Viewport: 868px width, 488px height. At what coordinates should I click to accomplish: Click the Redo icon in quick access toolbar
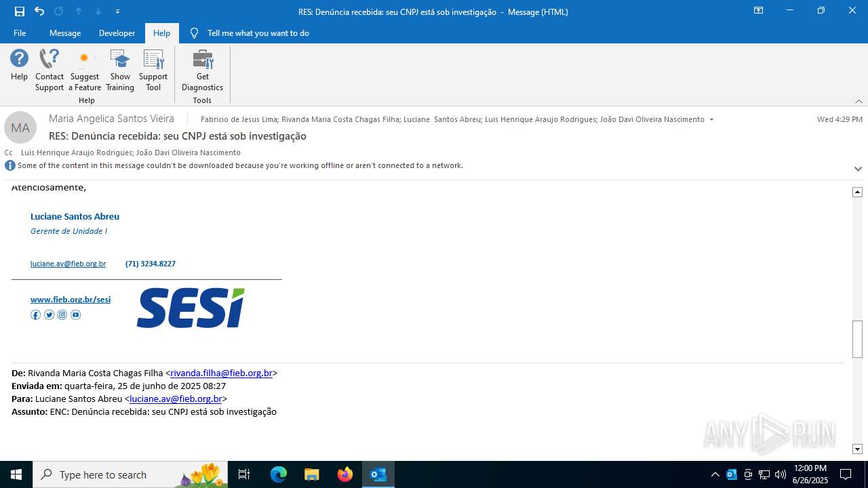pyautogui.click(x=59, y=12)
